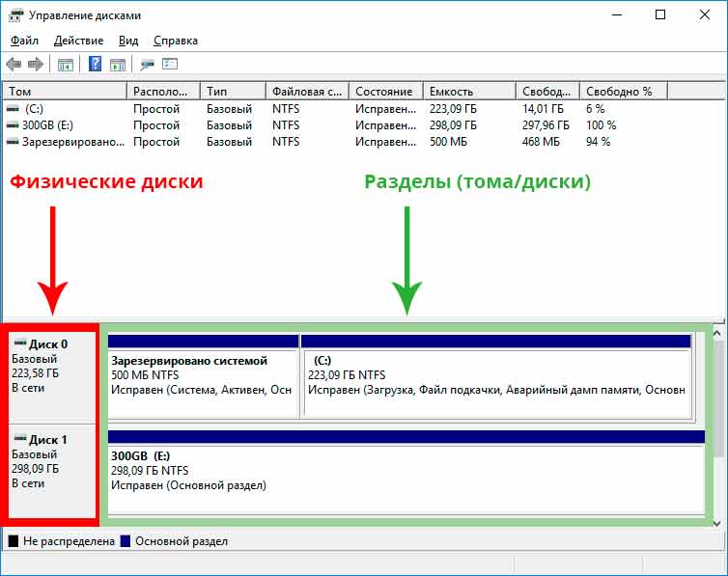
Task: Open the Вид menu
Action: 128,41
